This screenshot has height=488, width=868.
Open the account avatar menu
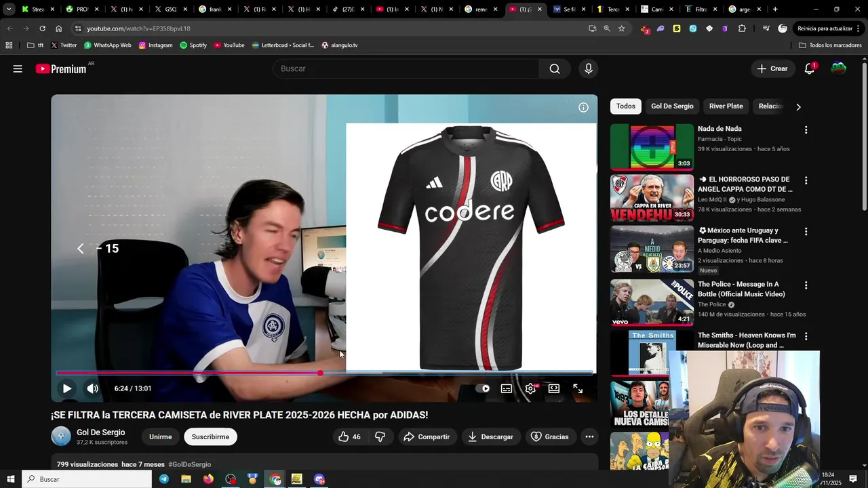(x=839, y=68)
